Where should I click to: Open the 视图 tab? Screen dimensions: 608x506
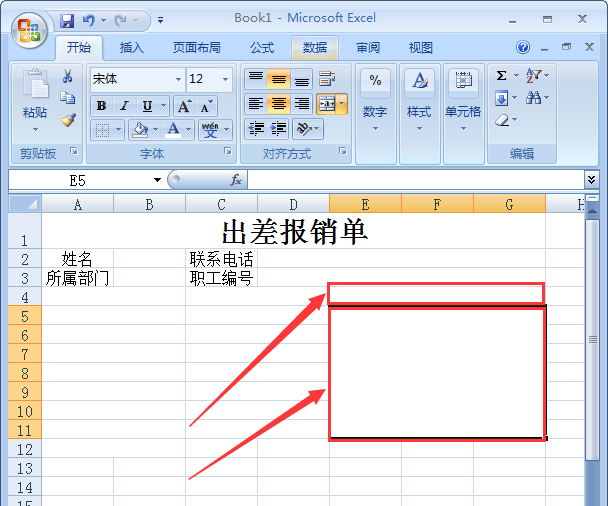421,48
